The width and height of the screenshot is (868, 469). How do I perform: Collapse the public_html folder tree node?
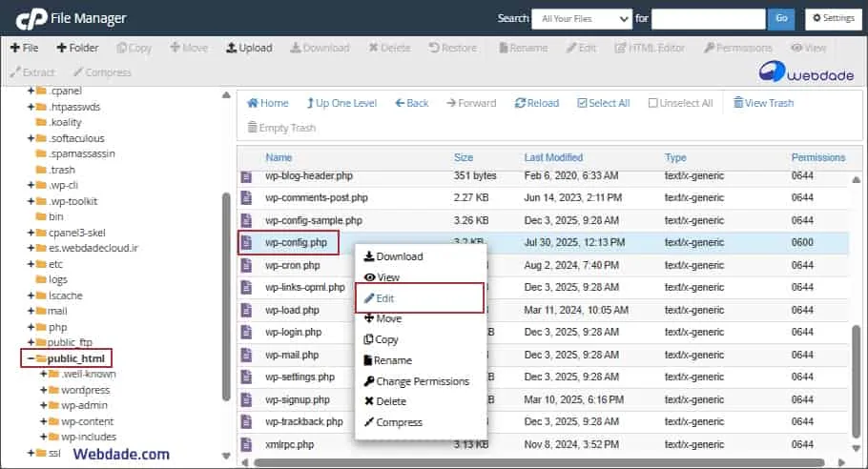pyautogui.click(x=31, y=358)
